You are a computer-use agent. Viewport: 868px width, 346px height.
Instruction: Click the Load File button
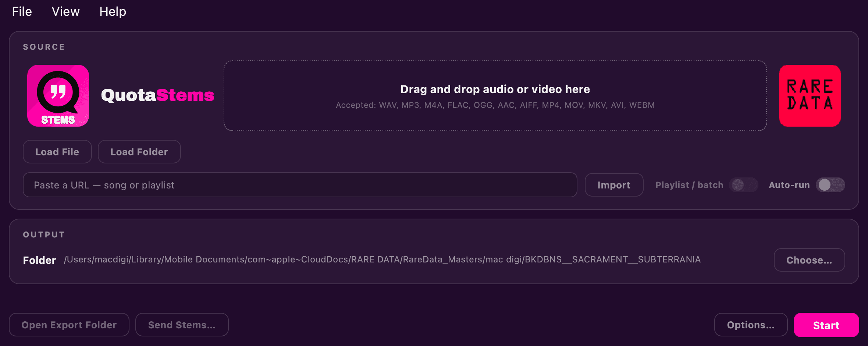point(57,152)
